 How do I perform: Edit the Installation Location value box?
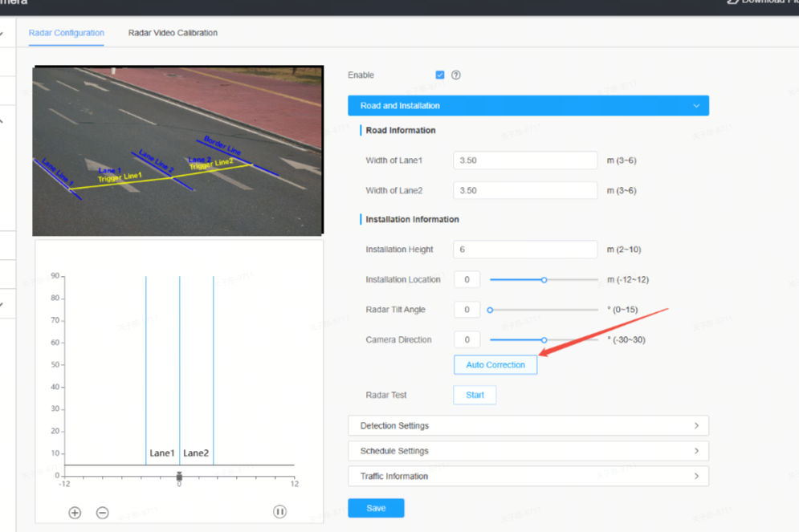pos(467,279)
